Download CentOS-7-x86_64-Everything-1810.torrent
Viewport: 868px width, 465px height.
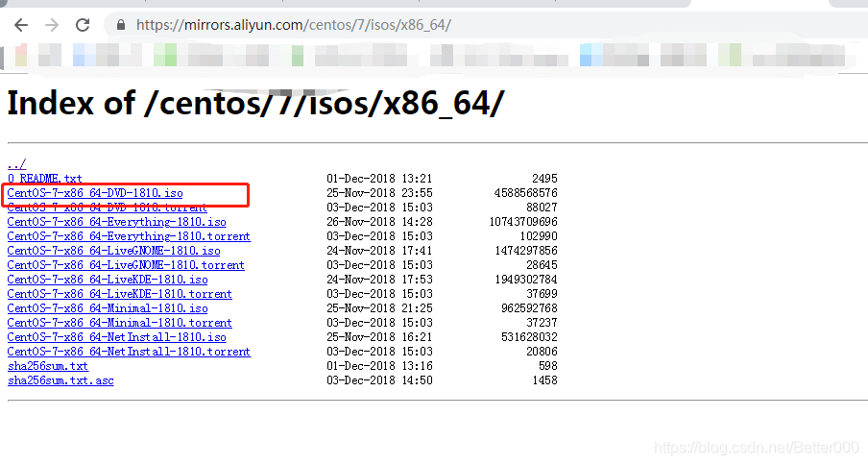pos(129,236)
